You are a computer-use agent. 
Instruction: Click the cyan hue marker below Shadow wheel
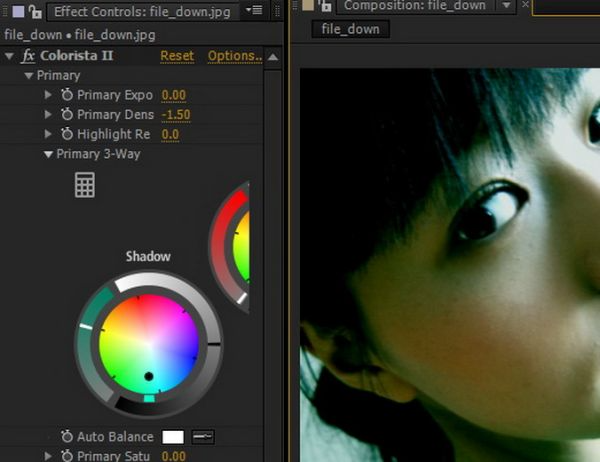point(149,399)
